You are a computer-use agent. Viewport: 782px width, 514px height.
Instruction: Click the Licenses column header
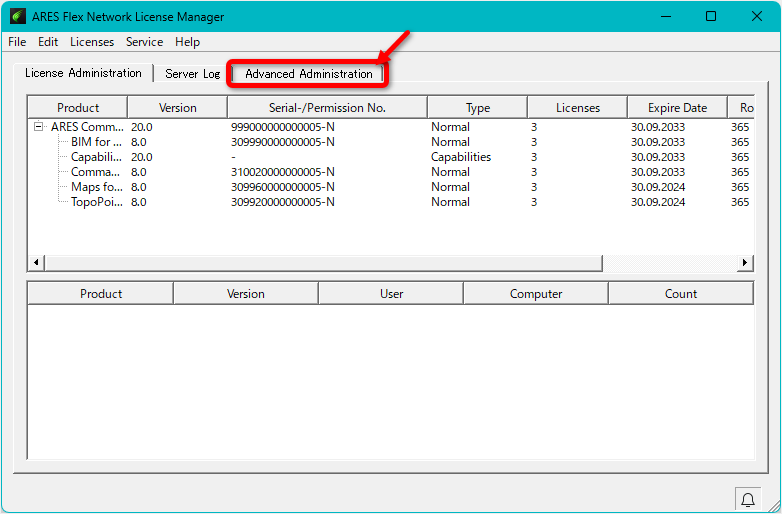(578, 108)
